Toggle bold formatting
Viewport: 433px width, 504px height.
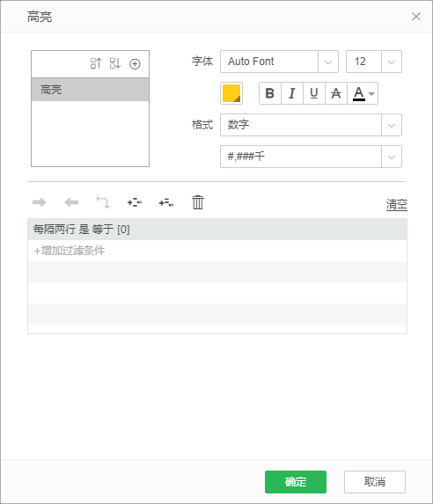[270, 93]
